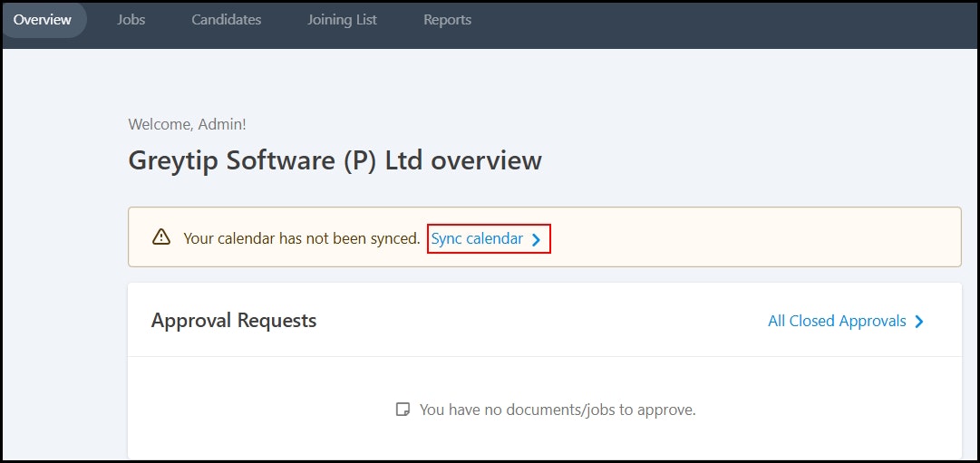Click the chevron beside All Closed Approvals

[x=918, y=321]
